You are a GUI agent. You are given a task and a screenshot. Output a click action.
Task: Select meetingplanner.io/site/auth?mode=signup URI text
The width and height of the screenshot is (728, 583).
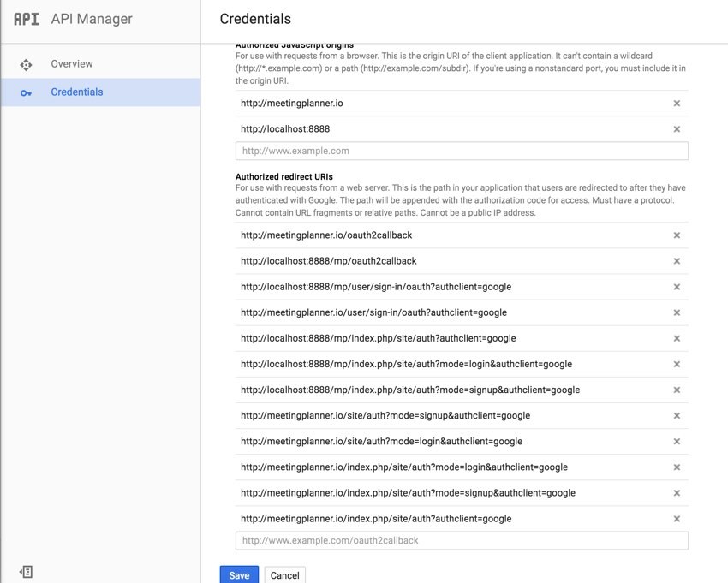[385, 415]
